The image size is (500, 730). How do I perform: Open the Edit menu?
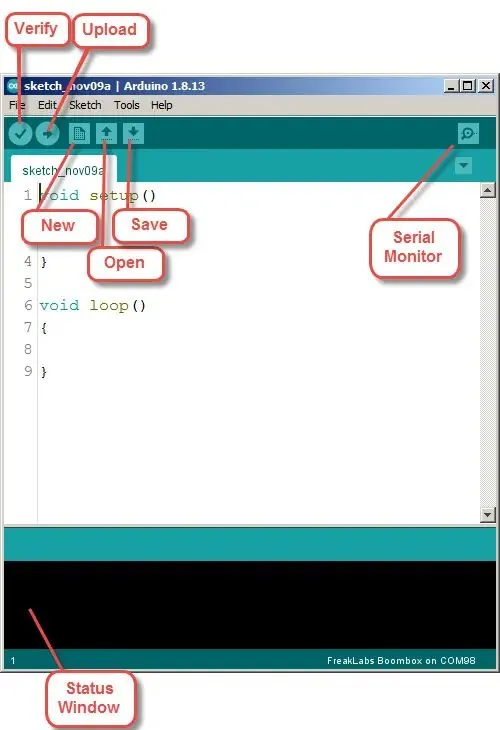pos(47,105)
